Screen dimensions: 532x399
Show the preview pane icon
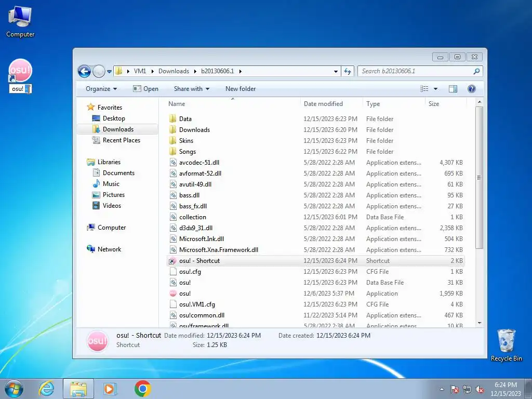(453, 89)
